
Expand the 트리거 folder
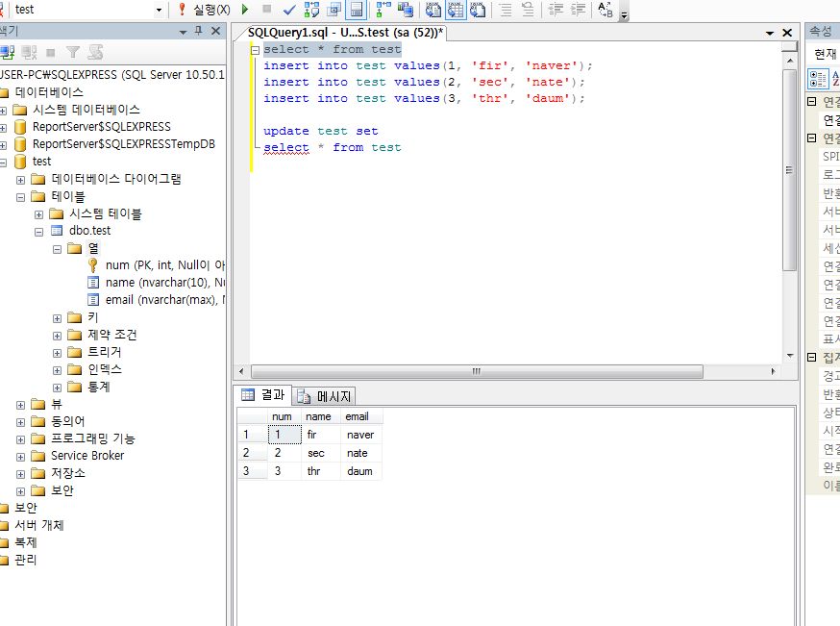57,353
